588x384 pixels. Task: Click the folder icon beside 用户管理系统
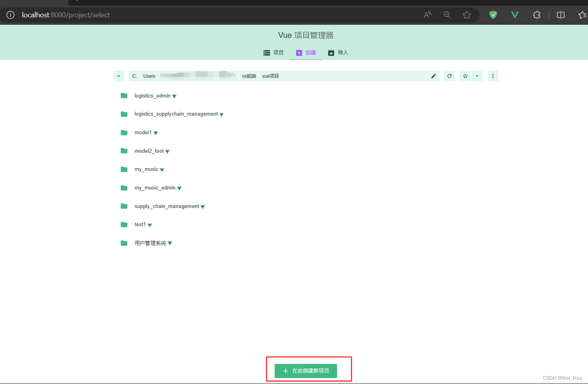click(x=124, y=243)
